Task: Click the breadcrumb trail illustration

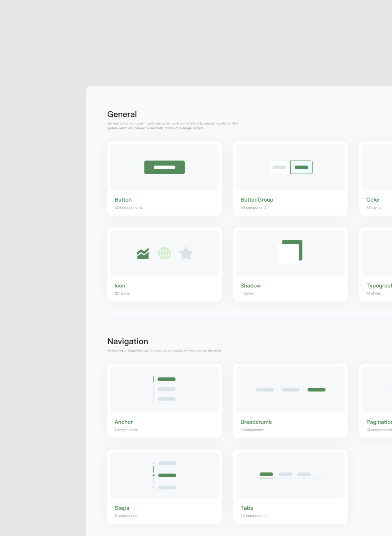Action: point(290,390)
